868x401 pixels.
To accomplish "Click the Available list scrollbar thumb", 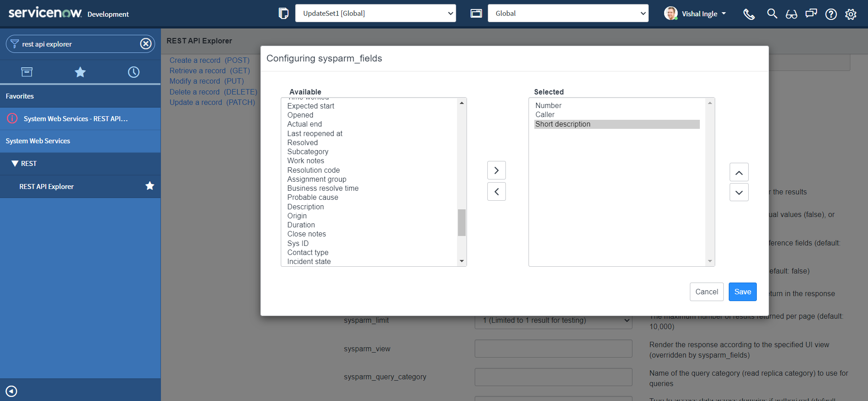I will point(462,222).
